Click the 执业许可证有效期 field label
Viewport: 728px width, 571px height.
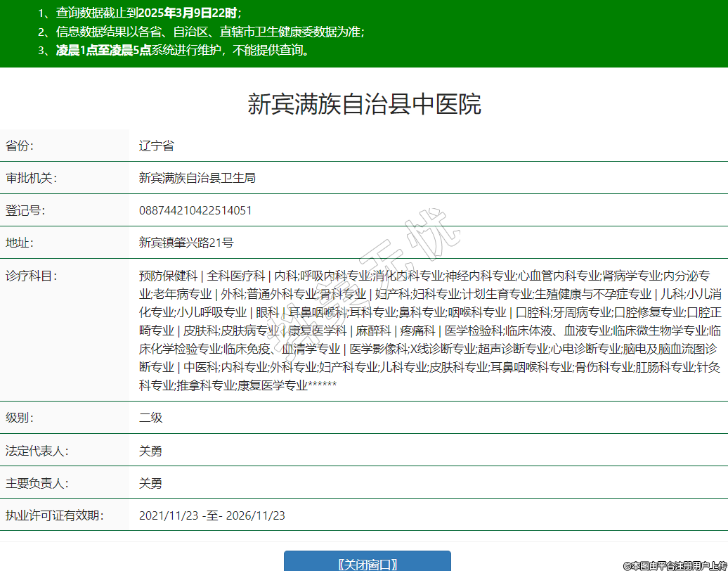click(55, 516)
